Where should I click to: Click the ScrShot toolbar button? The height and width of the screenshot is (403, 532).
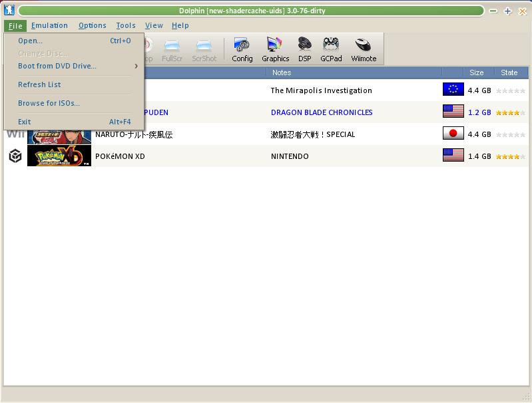click(204, 49)
